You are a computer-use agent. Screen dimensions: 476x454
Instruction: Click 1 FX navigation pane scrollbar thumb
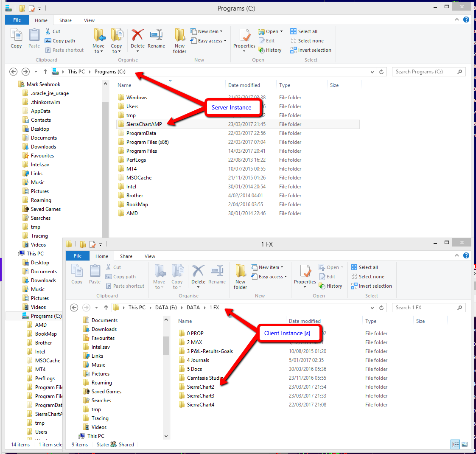point(166,345)
